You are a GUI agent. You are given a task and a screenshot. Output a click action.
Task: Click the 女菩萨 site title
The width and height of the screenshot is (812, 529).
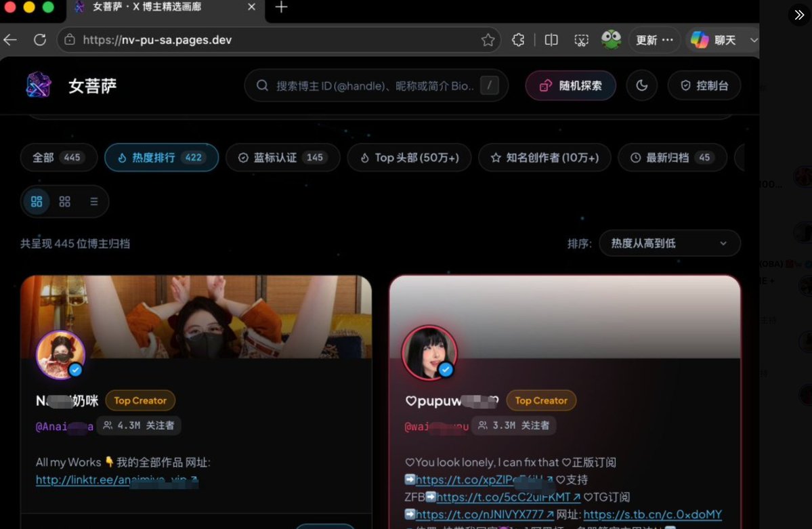[93, 85]
